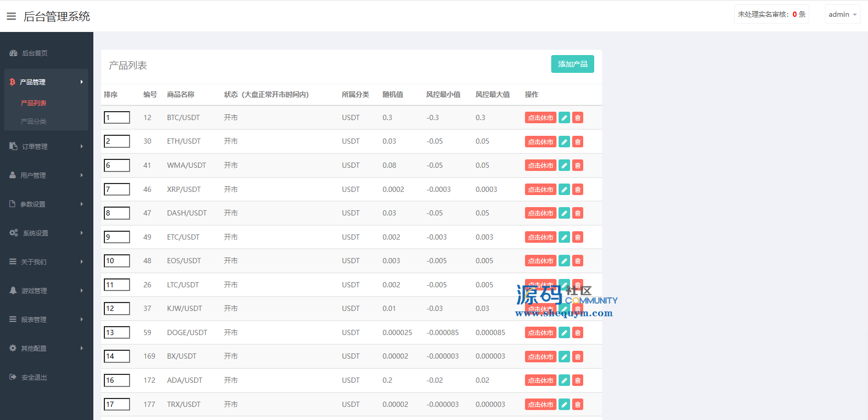Click 安全退出 to log out

(x=34, y=378)
